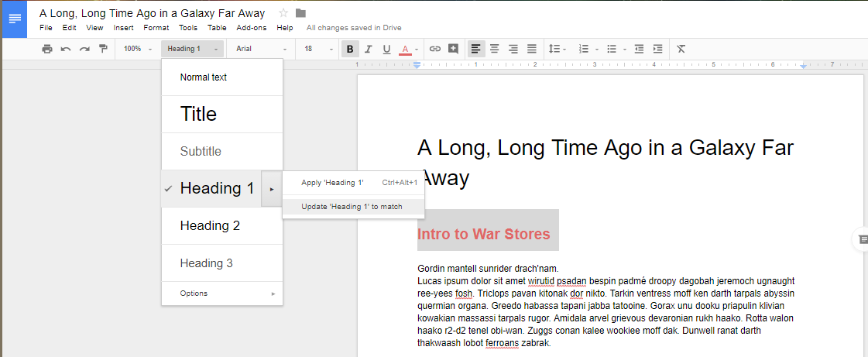
Task: Click the Intro to War Stores heading
Action: pos(483,234)
